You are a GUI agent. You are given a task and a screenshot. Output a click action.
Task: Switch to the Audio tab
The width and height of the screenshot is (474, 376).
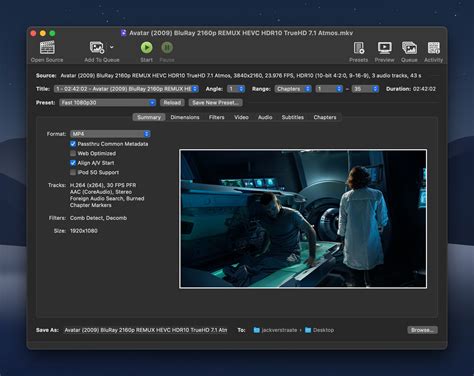coord(265,117)
